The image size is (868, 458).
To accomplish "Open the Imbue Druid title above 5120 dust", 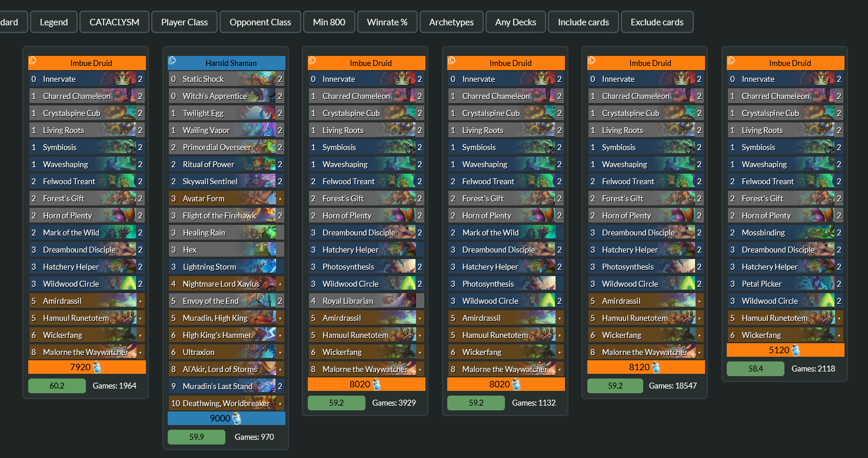I will point(790,63).
